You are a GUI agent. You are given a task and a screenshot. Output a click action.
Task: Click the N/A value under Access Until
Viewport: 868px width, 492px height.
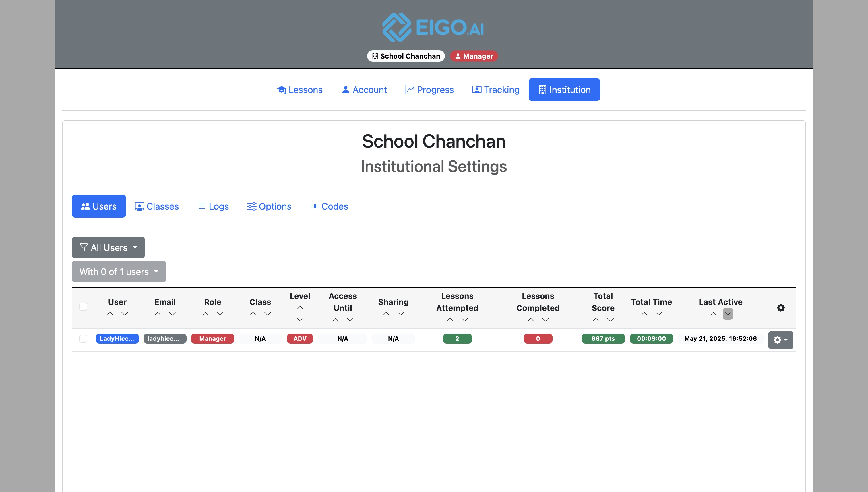(x=343, y=339)
